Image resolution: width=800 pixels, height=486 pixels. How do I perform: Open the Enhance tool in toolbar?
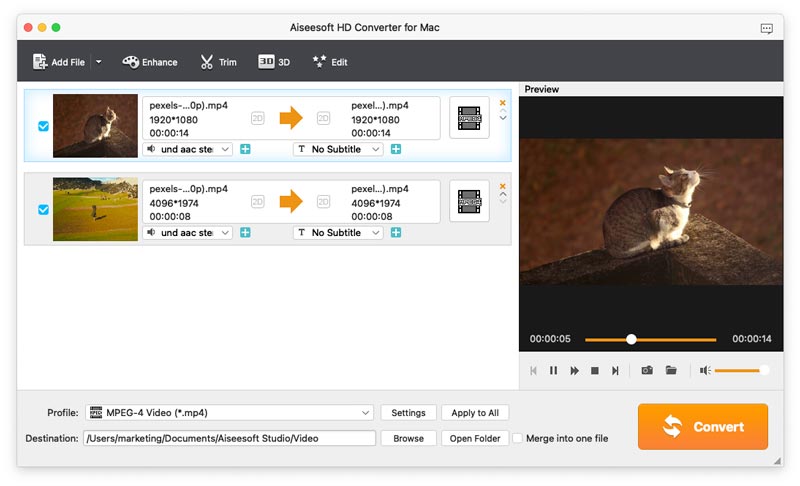coord(149,62)
